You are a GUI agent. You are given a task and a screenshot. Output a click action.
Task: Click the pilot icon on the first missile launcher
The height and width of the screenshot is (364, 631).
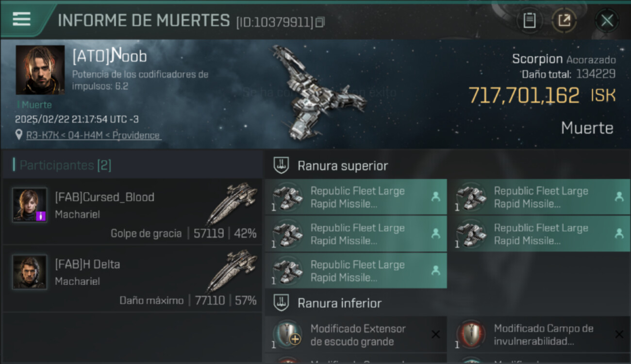tap(435, 197)
